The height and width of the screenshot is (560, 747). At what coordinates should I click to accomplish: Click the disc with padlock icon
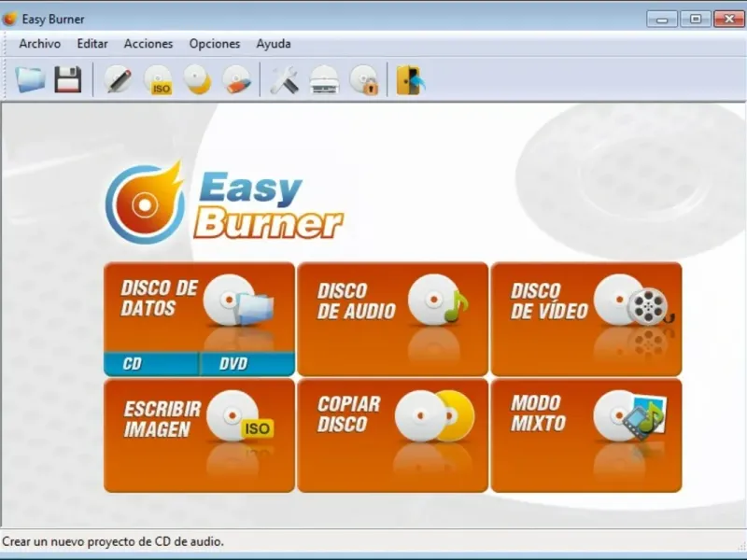tap(363, 79)
